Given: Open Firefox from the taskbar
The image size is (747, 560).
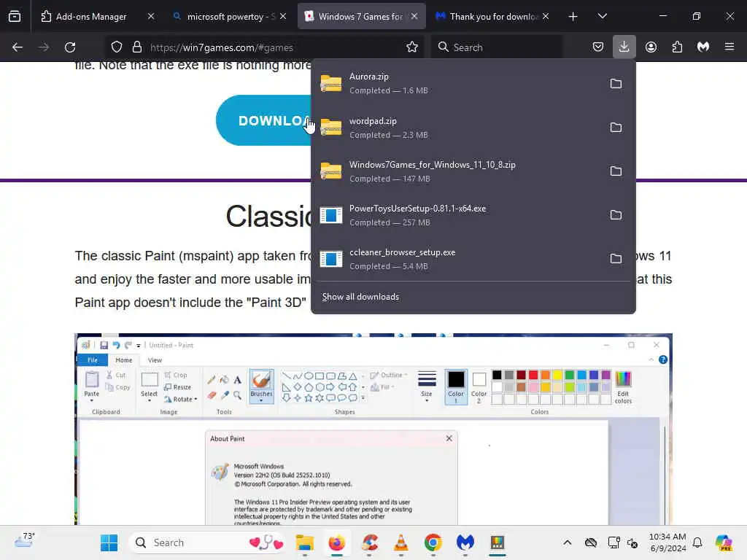Looking at the screenshot, I should [337, 542].
